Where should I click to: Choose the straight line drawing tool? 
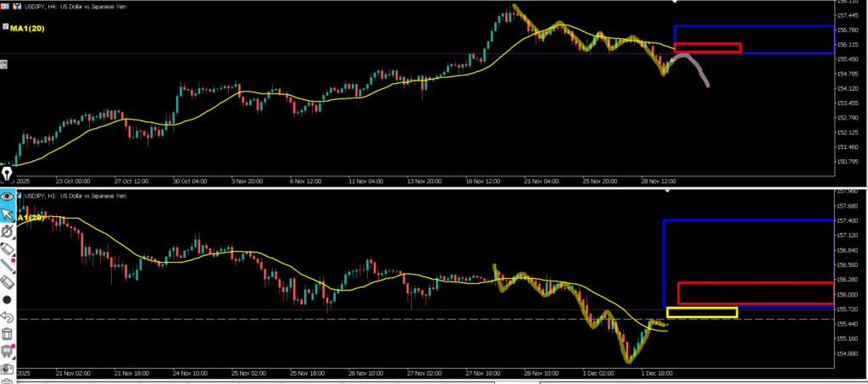point(8,265)
